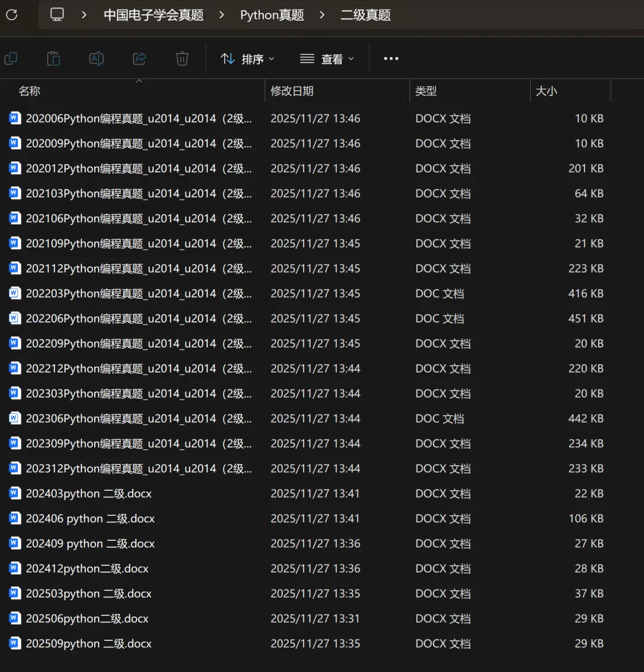Viewport: 644px width, 672px height.
Task: Click the 442 KB size cell
Action: 586,419
